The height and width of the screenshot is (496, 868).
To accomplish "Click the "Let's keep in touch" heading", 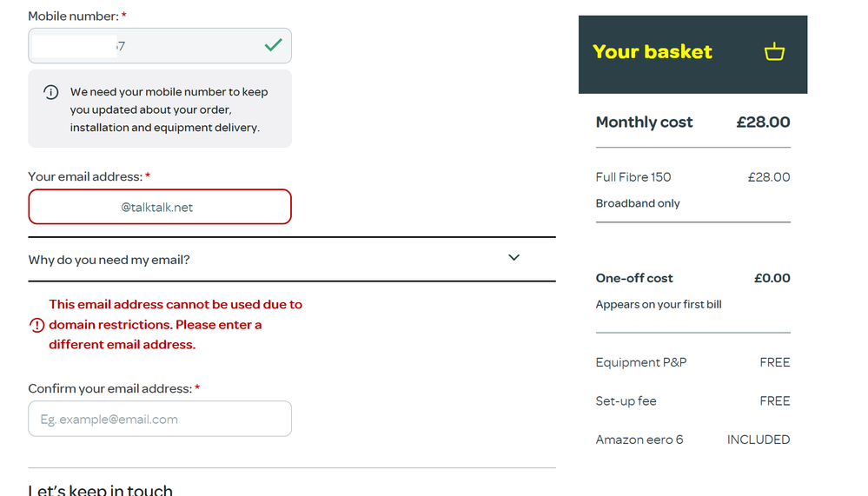I will (100, 490).
